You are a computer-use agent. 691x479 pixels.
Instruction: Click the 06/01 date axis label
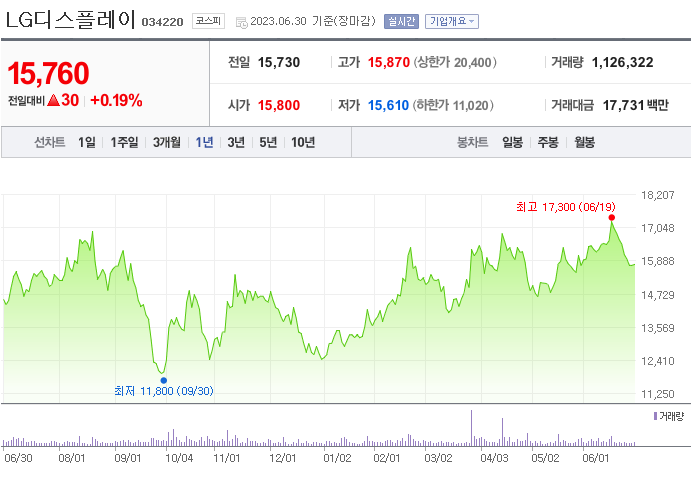click(595, 458)
